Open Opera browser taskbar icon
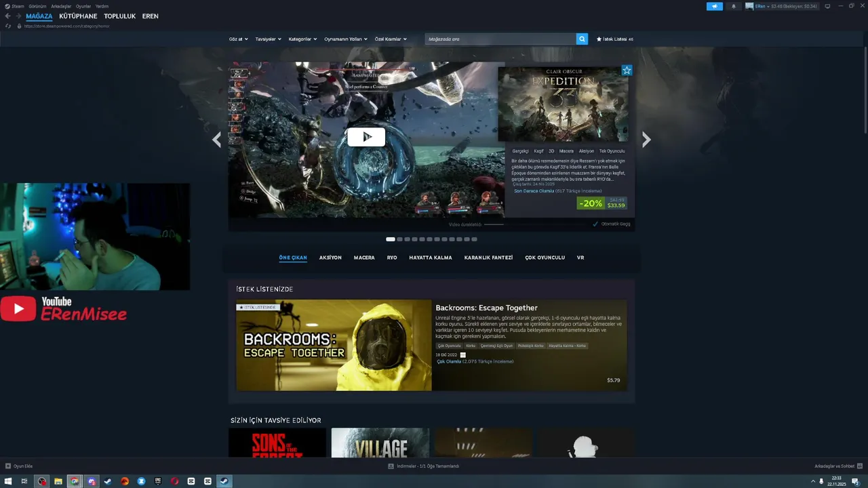Image resolution: width=868 pixels, height=488 pixels. point(174,481)
